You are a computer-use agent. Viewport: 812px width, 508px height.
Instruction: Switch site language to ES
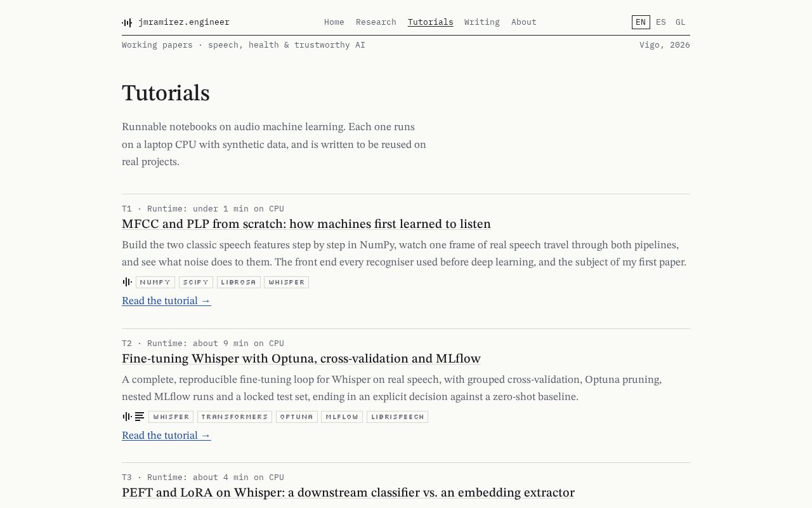661,22
